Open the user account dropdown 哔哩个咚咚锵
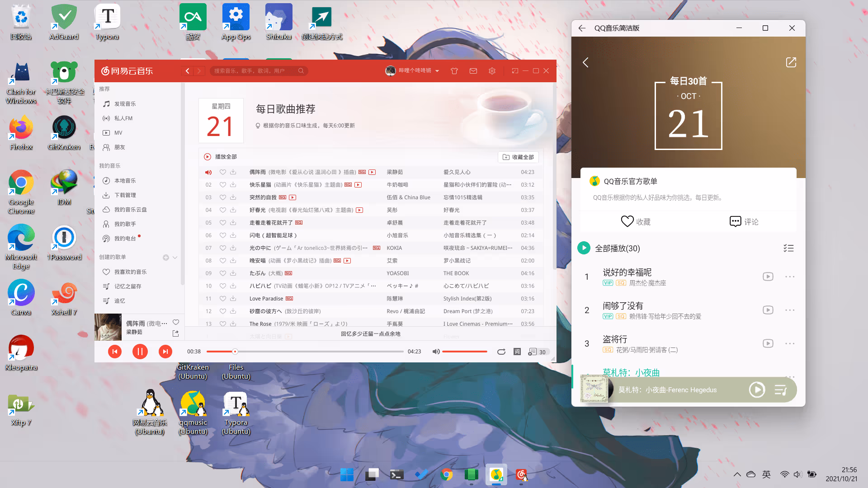Image resolution: width=868 pixels, height=488 pixels. (412, 71)
